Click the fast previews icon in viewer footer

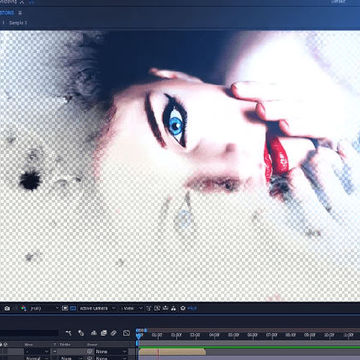point(157,308)
